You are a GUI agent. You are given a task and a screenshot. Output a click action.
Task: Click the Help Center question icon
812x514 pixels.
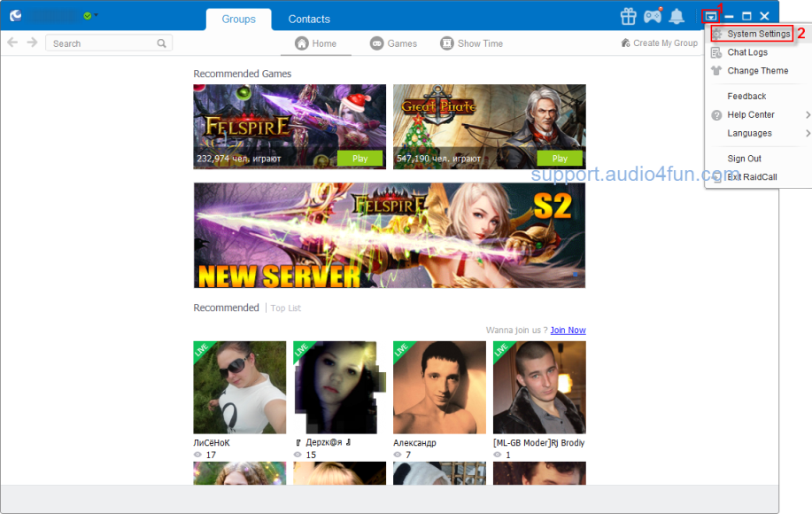pyautogui.click(x=716, y=115)
